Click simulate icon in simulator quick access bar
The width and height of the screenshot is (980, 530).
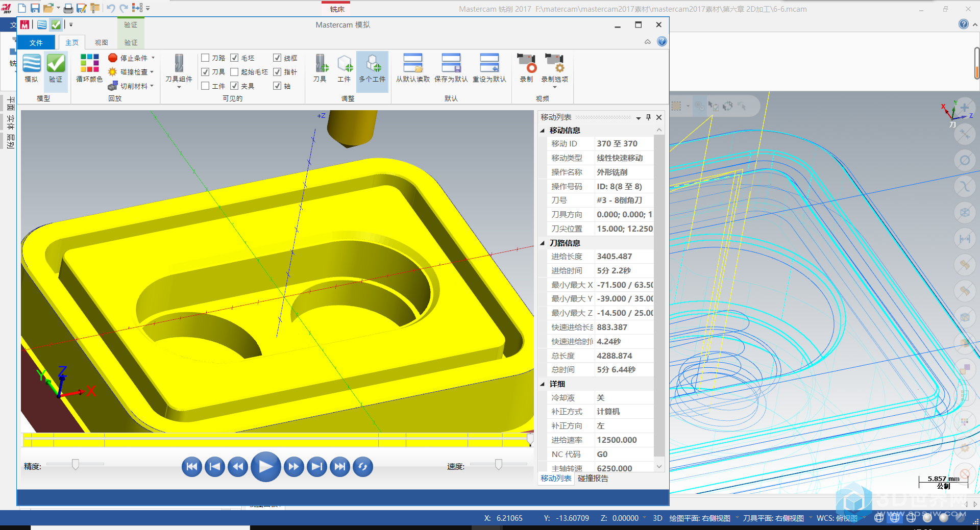(x=42, y=24)
